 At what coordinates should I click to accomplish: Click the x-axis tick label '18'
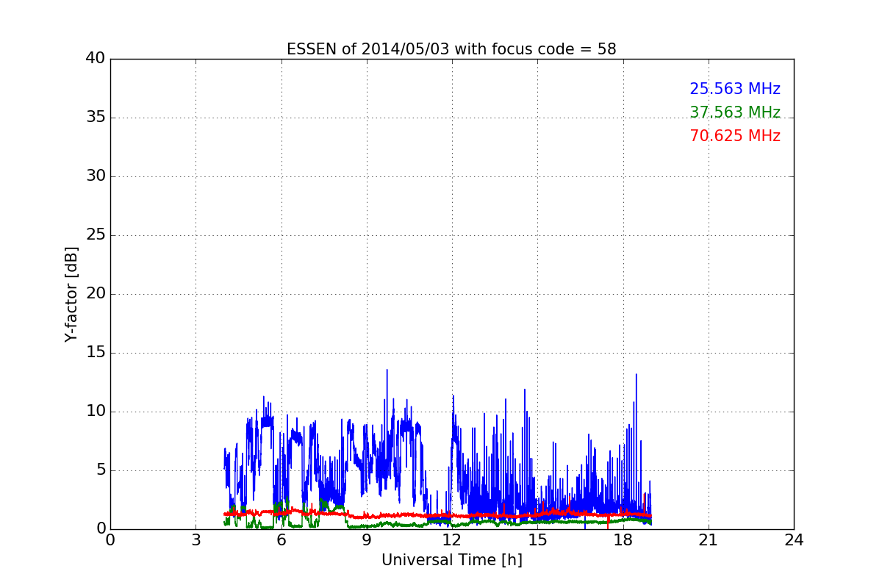tap(623, 540)
